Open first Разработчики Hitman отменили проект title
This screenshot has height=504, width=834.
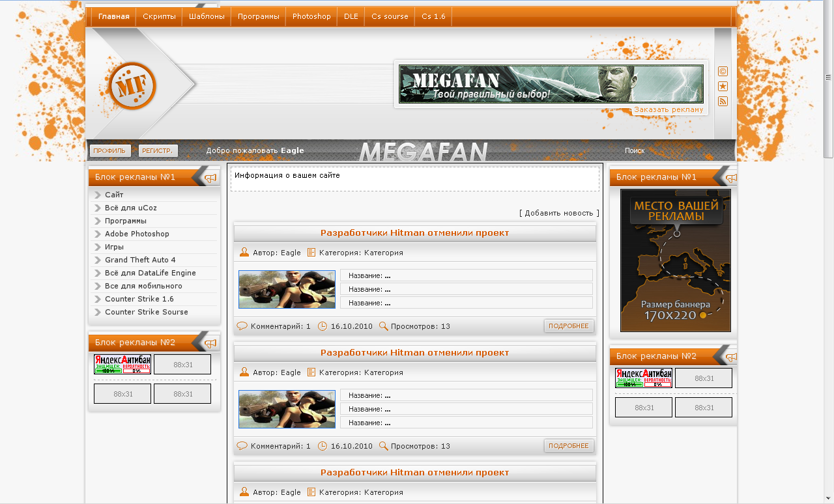415,233
